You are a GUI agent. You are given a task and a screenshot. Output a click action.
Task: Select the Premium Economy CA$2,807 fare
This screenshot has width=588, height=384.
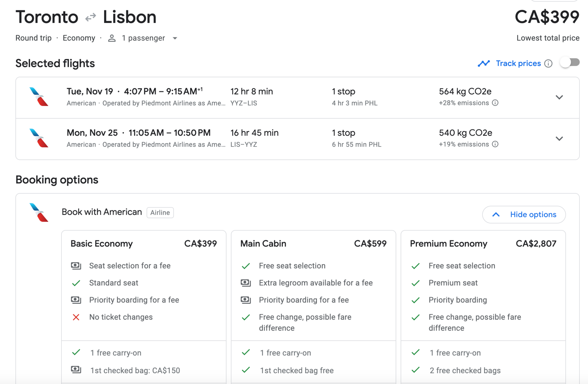point(483,244)
